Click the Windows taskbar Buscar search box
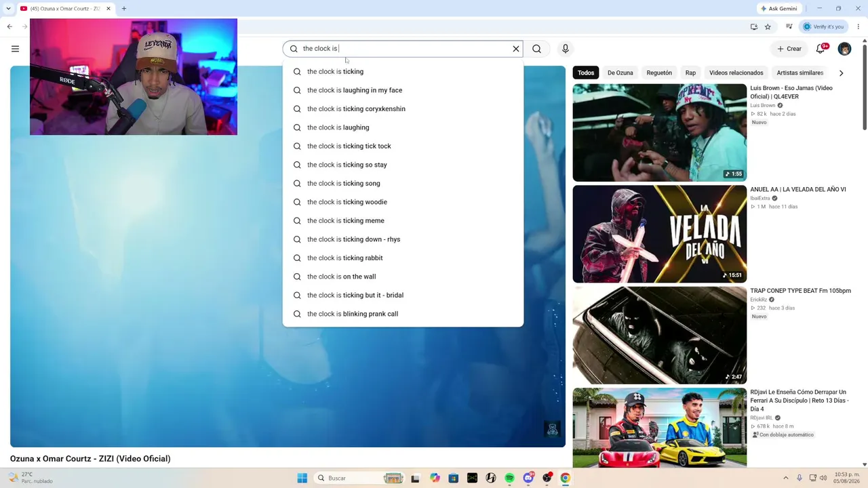This screenshot has height=488, width=868. (x=360, y=478)
